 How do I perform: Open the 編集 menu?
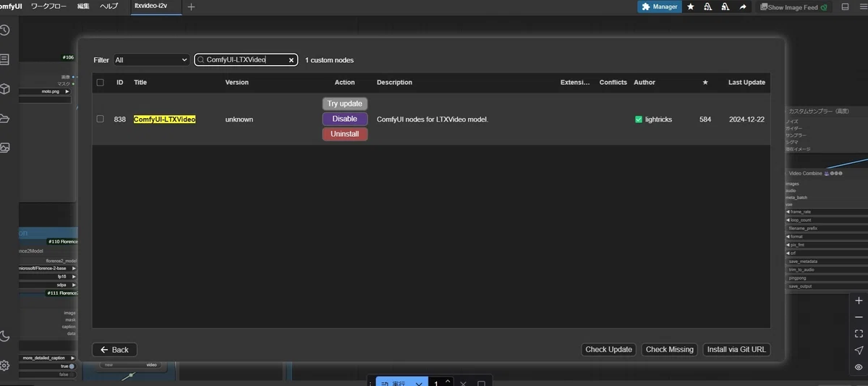(84, 7)
